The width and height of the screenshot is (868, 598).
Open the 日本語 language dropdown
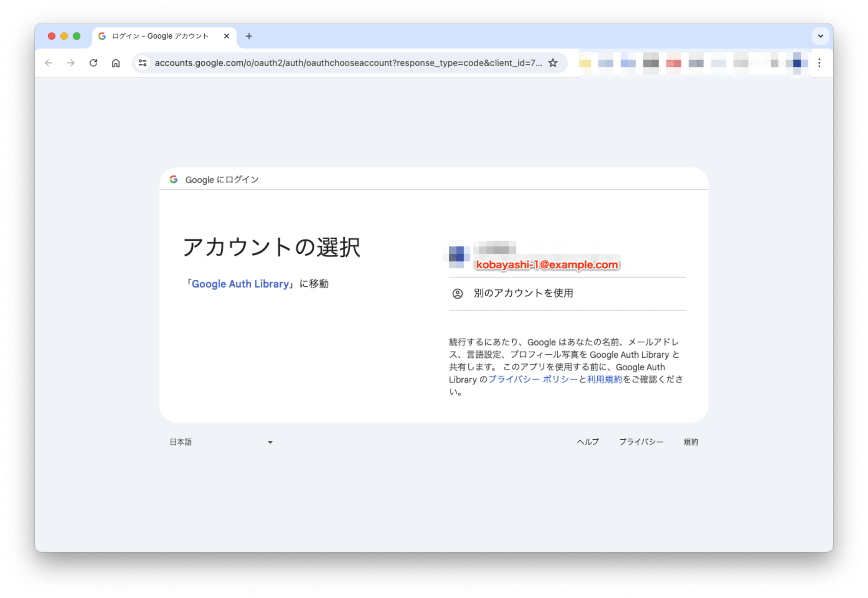(x=221, y=442)
